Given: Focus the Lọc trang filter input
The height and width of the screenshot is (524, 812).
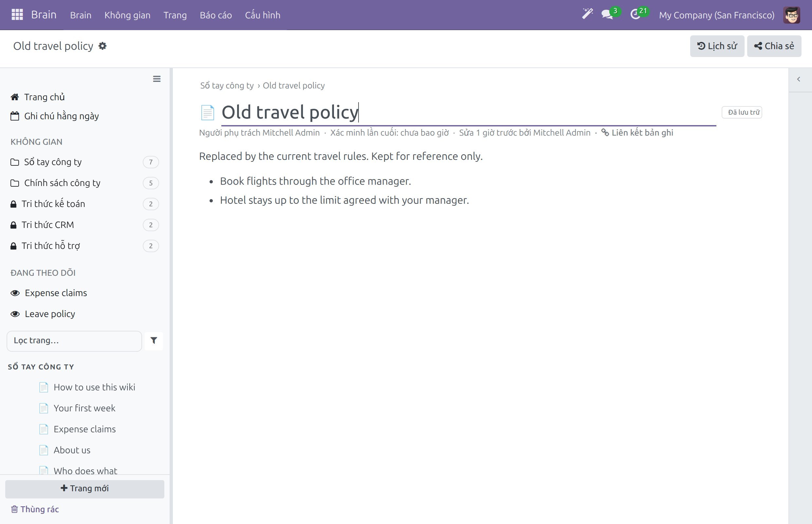Looking at the screenshot, I should coord(74,341).
